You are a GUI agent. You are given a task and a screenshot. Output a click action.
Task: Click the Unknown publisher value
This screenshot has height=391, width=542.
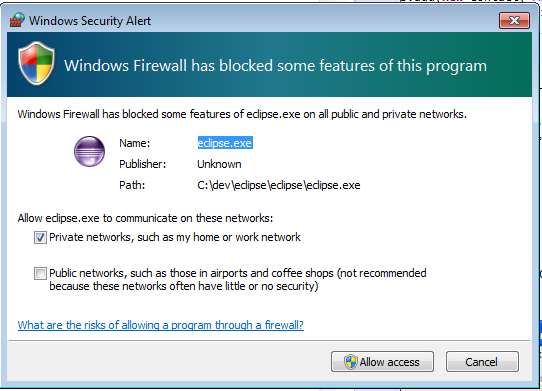click(x=219, y=164)
